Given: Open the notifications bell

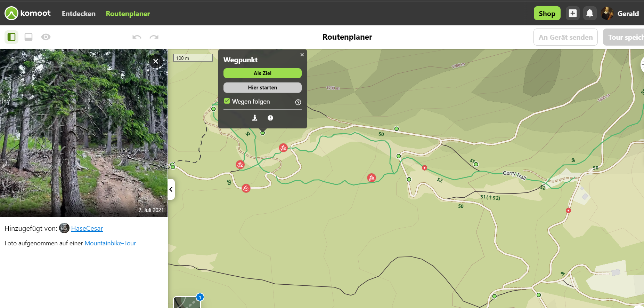Looking at the screenshot, I should (x=589, y=14).
